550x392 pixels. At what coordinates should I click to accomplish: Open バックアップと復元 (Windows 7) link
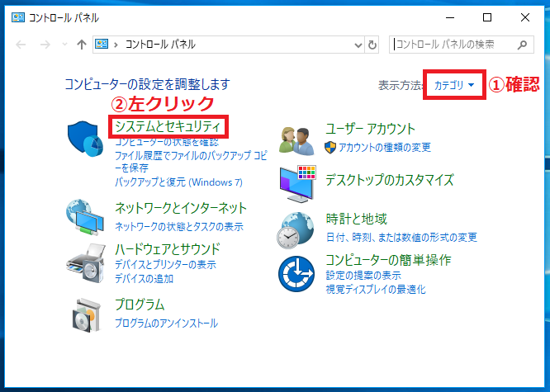click(179, 182)
